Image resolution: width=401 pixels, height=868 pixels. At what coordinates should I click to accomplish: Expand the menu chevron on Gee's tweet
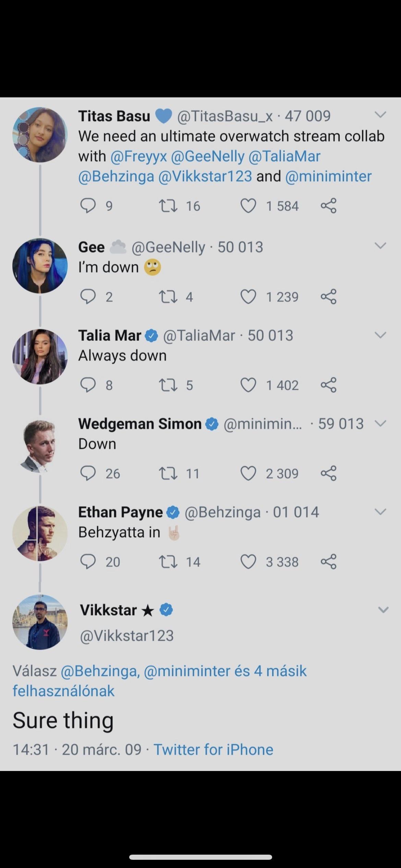click(x=380, y=245)
